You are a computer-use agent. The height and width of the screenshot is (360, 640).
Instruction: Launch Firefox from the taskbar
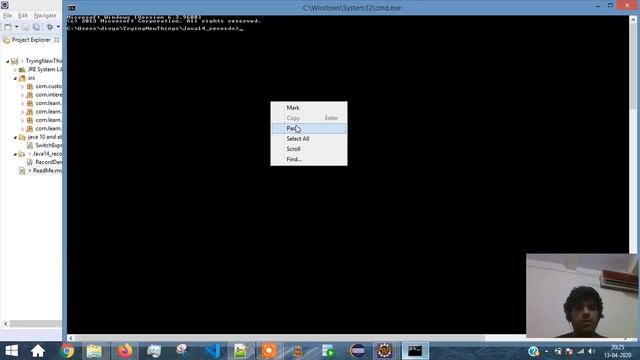pos(125,351)
